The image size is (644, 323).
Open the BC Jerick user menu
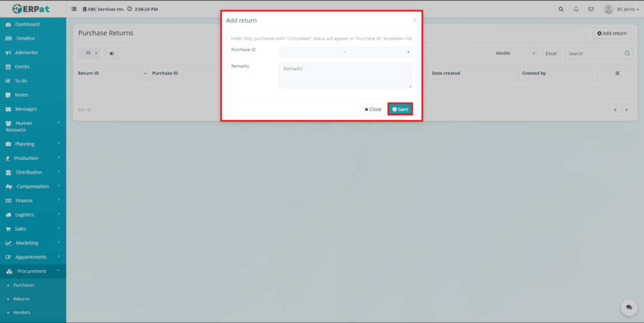[x=628, y=9]
